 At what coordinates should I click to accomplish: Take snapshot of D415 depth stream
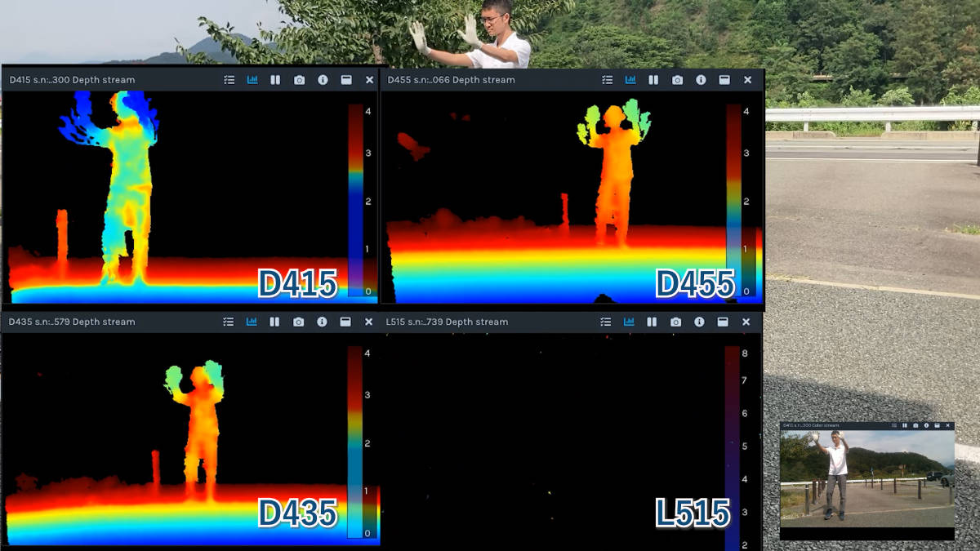click(x=299, y=80)
